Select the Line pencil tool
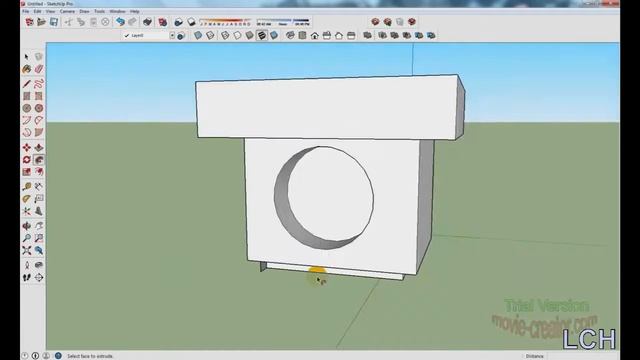This screenshot has height=360, width=640. click(27, 84)
